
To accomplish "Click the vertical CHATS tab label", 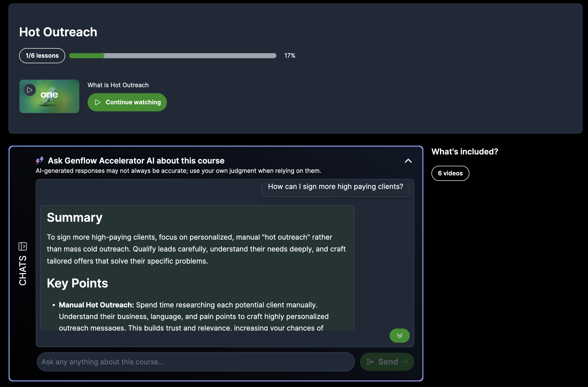I will coord(23,270).
